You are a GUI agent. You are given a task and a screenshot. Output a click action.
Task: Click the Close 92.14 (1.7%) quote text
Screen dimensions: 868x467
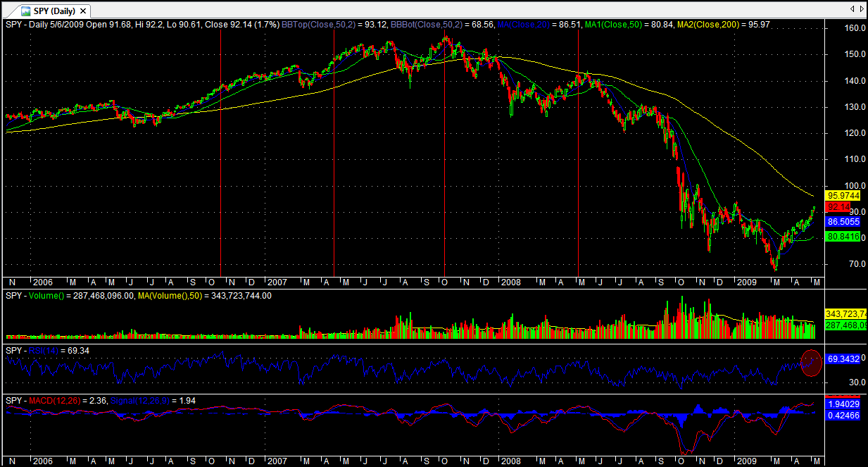[x=241, y=25]
